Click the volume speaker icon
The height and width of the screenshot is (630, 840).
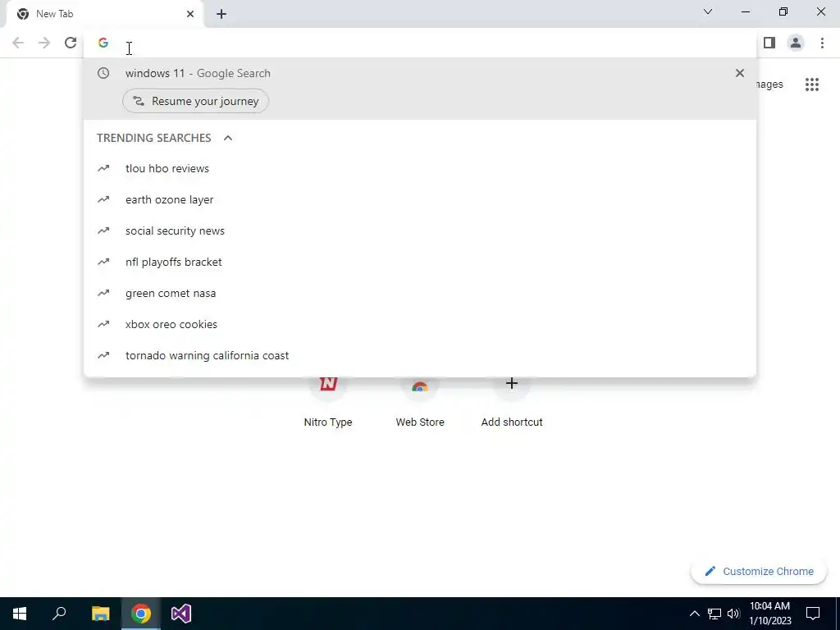pos(733,614)
